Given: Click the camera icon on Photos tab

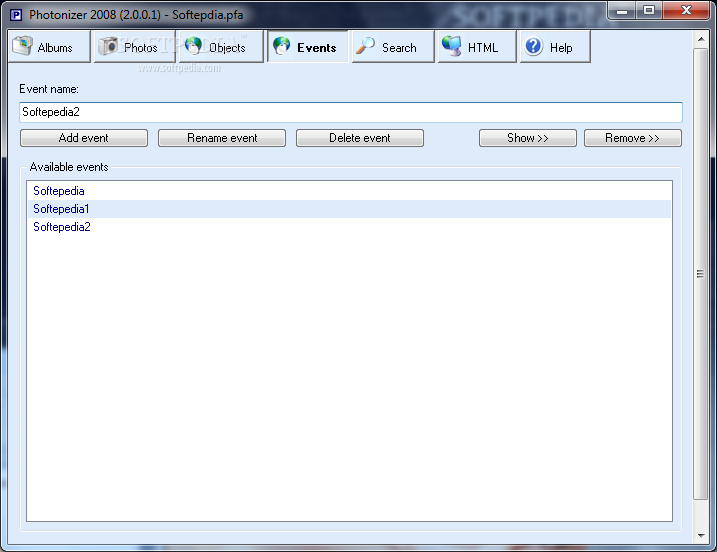Looking at the screenshot, I should tap(108, 46).
